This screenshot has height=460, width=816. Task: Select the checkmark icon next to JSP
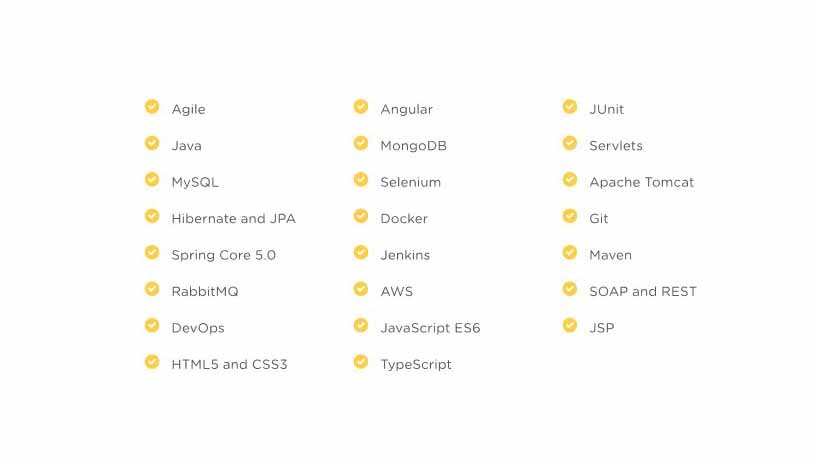click(x=570, y=326)
